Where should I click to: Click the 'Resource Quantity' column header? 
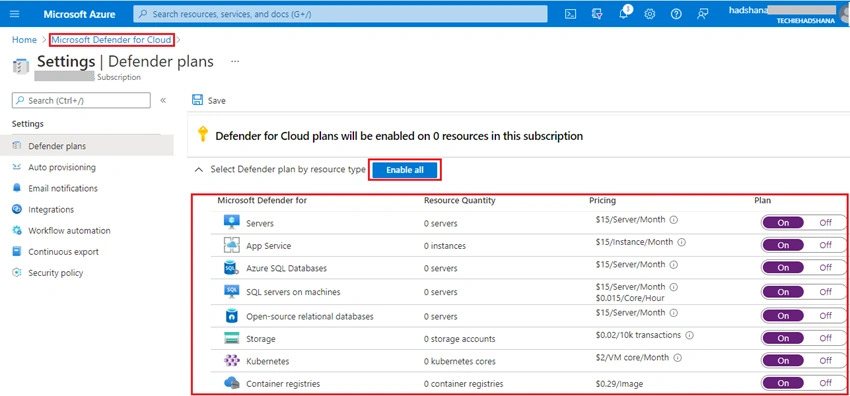(x=460, y=200)
